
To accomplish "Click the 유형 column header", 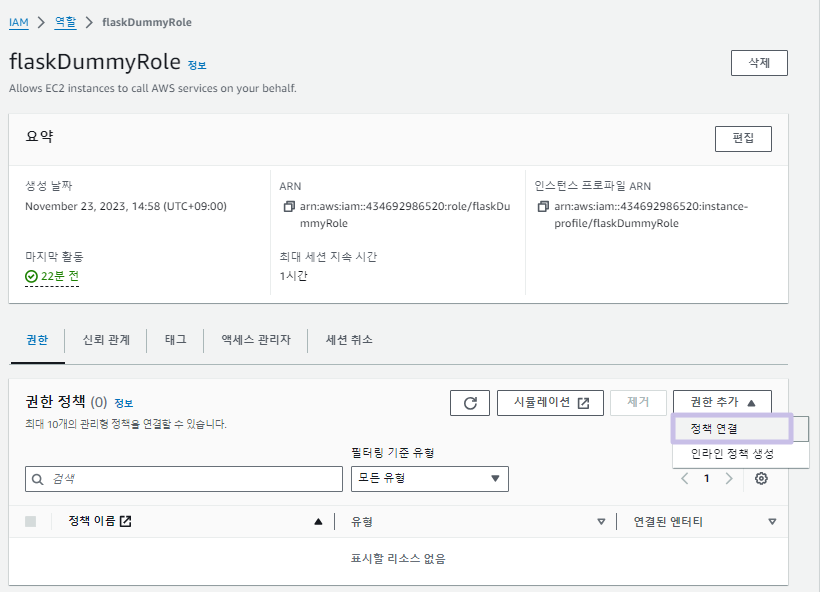I will [362, 522].
